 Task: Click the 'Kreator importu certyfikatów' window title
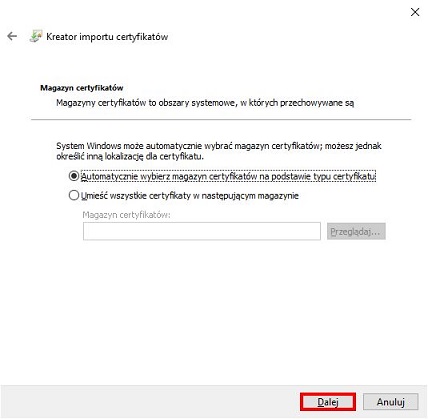tap(107, 37)
